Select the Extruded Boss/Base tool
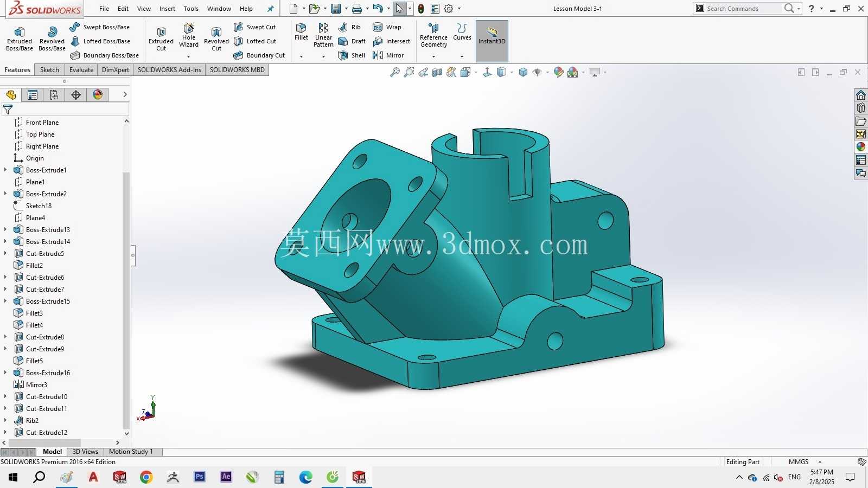This screenshot has height=488, width=868. point(20,39)
